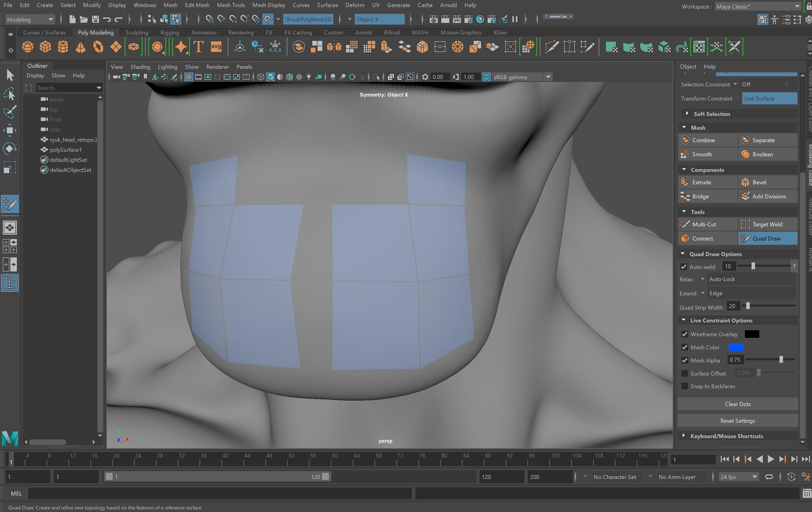Enable Snap to Backfaces checkbox
Image resolution: width=812 pixels, height=512 pixels.
pyautogui.click(x=684, y=386)
